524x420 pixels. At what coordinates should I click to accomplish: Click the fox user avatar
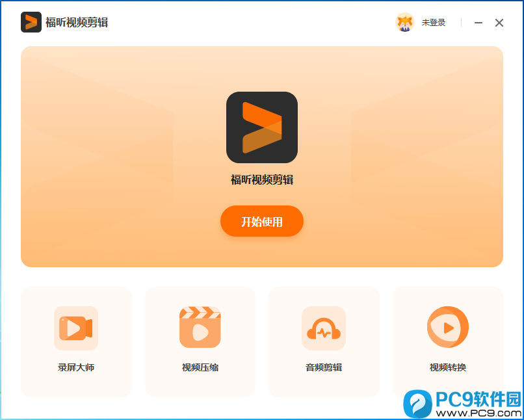pyautogui.click(x=404, y=22)
